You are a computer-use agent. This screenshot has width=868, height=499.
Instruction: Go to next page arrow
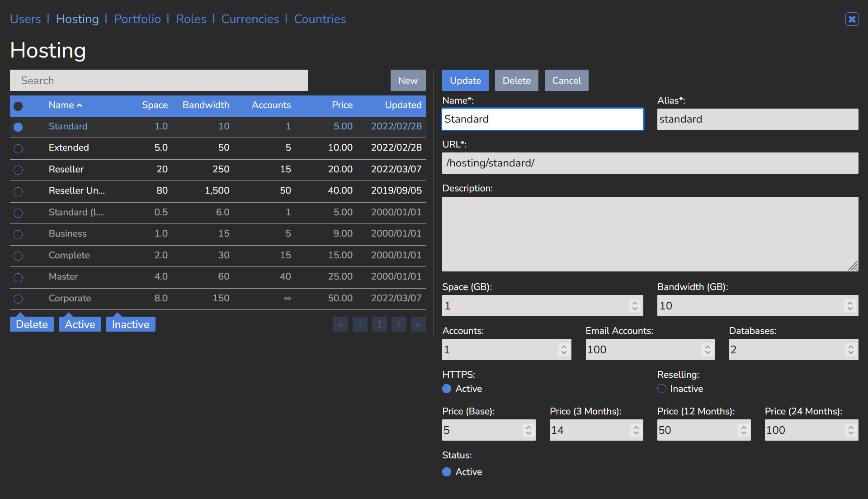399,324
